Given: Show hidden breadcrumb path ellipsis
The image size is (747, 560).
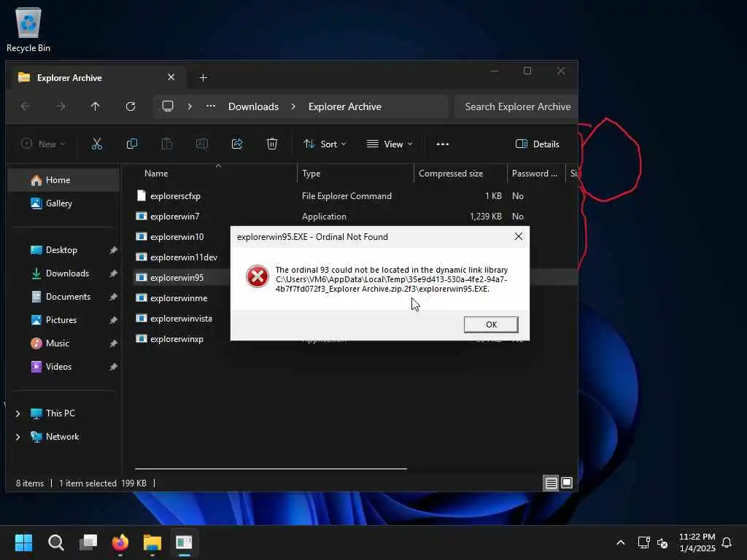Looking at the screenshot, I should click(x=211, y=106).
